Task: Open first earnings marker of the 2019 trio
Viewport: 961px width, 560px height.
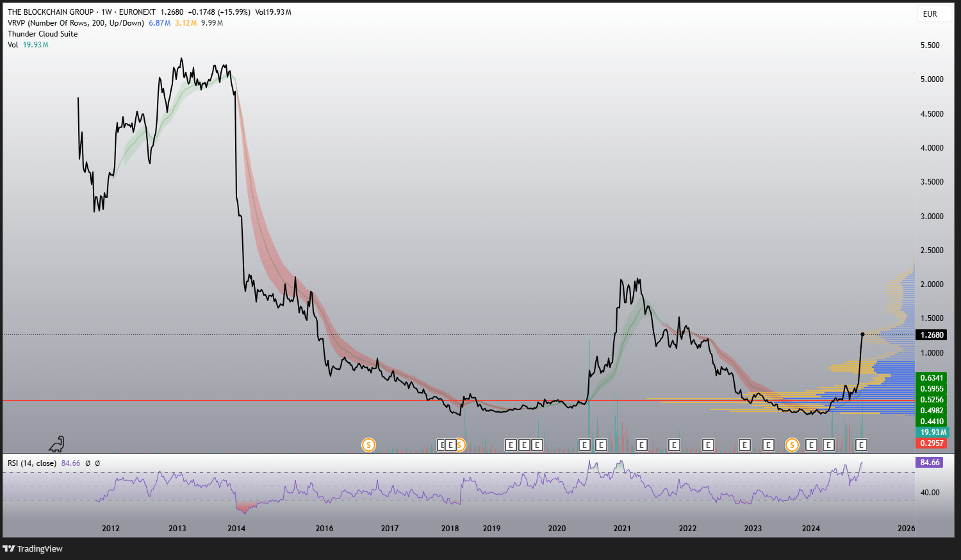Action: point(511,445)
